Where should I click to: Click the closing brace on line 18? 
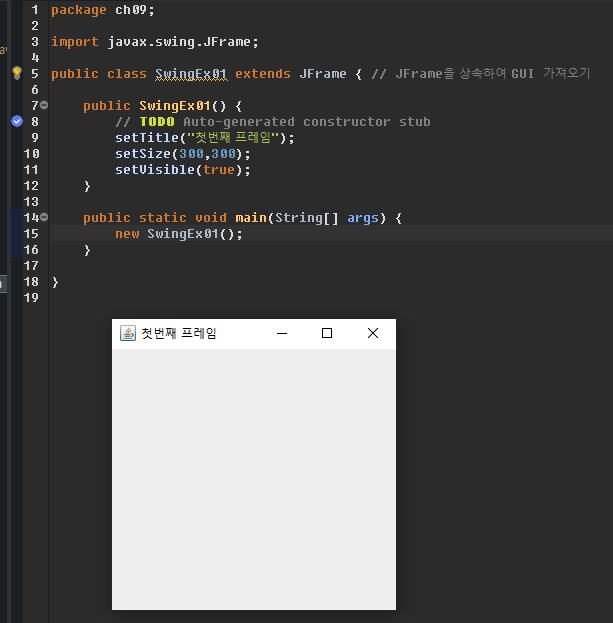pyautogui.click(x=55, y=282)
